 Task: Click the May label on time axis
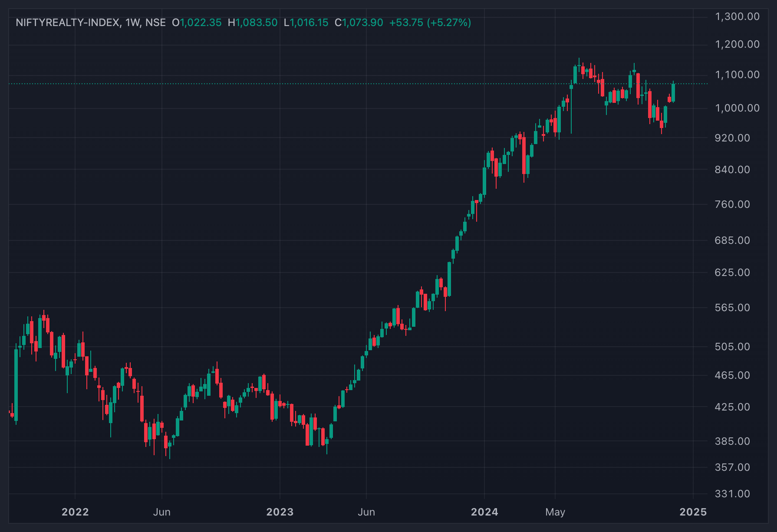click(555, 512)
